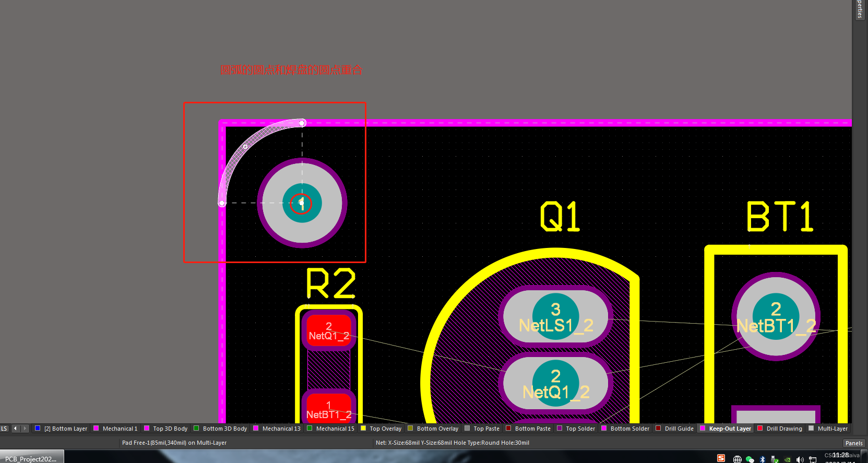Select the R2 designator text
Image resolution: width=868 pixels, height=463 pixels.
point(331,284)
